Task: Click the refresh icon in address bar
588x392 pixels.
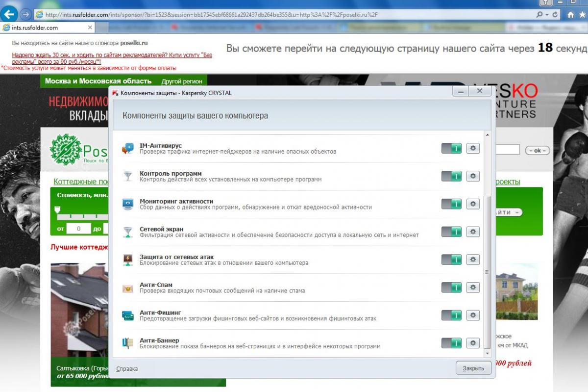Action: (x=555, y=15)
